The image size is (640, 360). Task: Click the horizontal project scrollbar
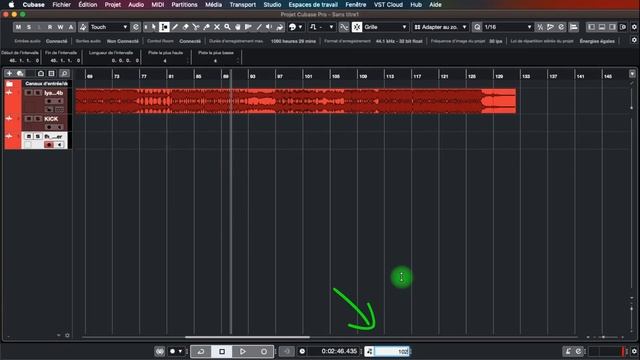pos(247,337)
